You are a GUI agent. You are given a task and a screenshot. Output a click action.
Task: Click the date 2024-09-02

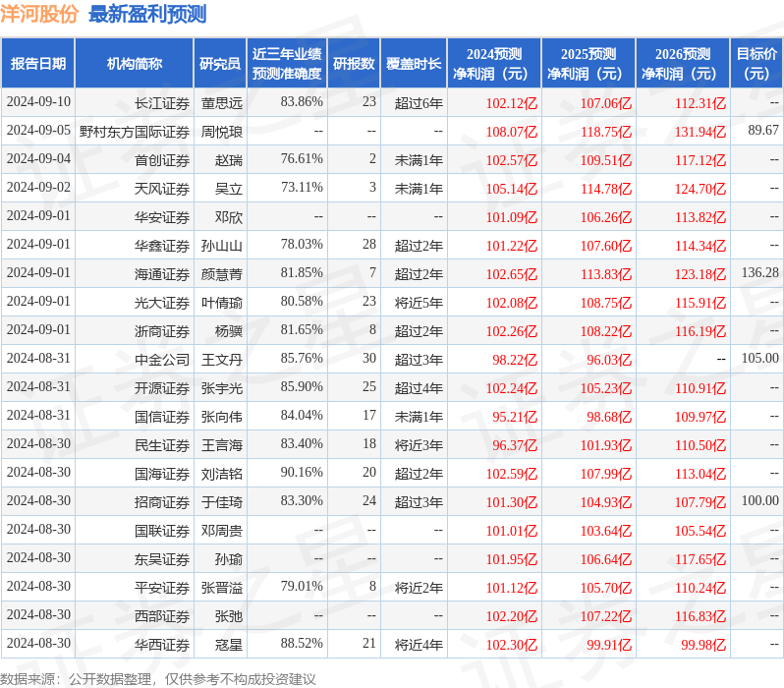pyautogui.click(x=38, y=187)
